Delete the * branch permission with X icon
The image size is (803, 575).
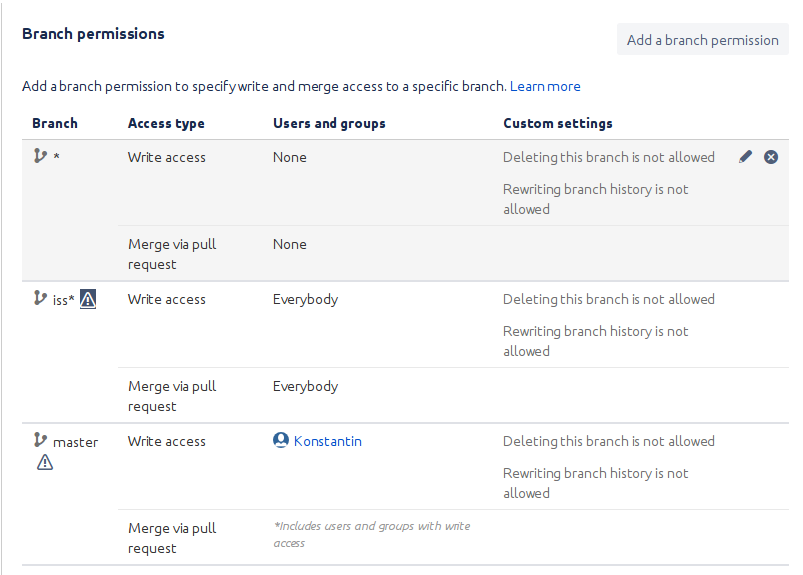coord(771,157)
